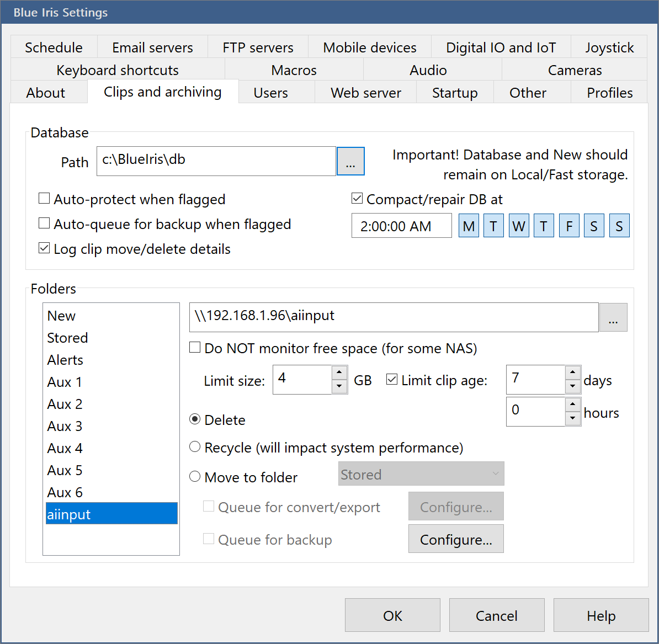
Task: Click the 2:00:00 AM time field
Action: (x=401, y=226)
